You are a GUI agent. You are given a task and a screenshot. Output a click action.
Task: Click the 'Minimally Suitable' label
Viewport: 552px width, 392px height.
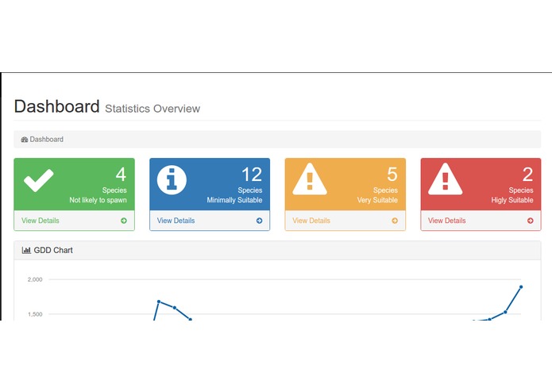coord(234,200)
